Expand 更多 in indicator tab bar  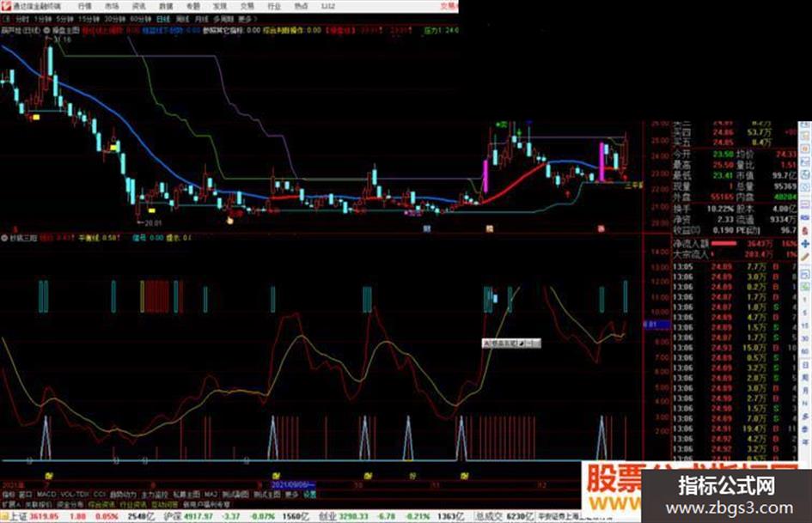click(x=291, y=495)
